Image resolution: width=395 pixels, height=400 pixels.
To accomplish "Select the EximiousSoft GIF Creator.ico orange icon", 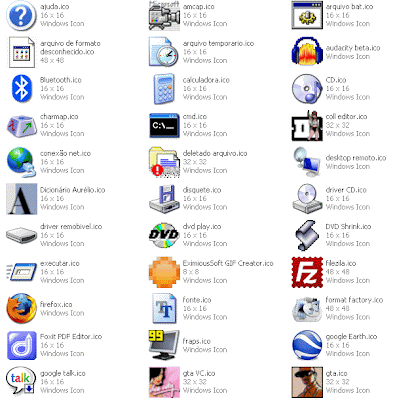I will click(164, 272).
